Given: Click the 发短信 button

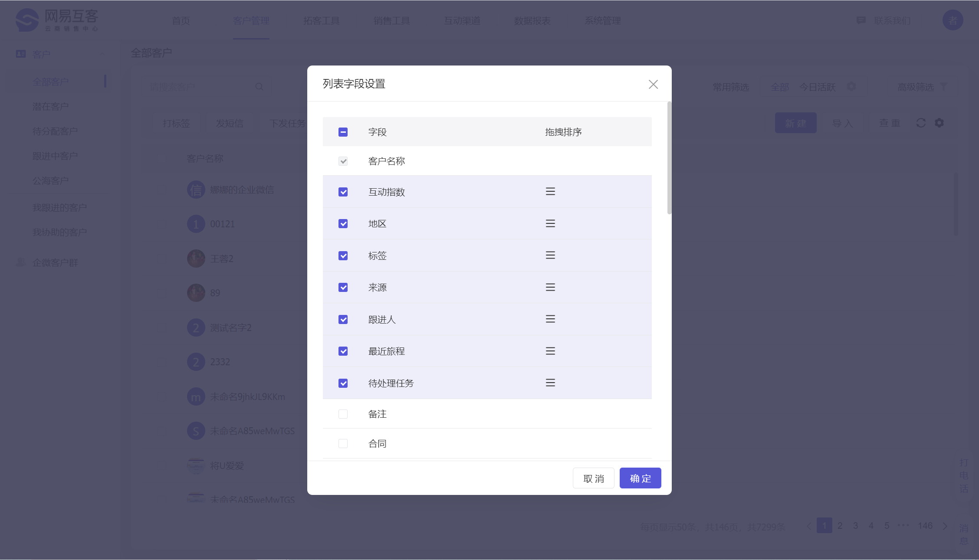Looking at the screenshot, I should pos(230,123).
